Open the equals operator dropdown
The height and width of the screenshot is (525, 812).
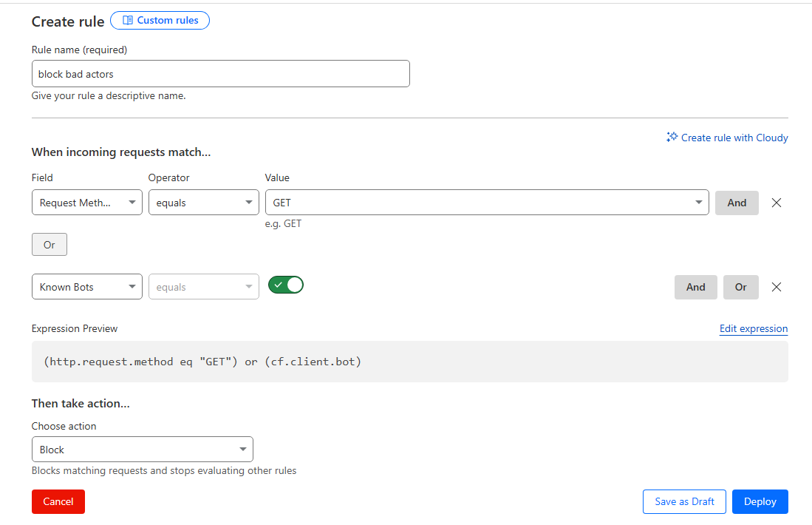point(203,203)
